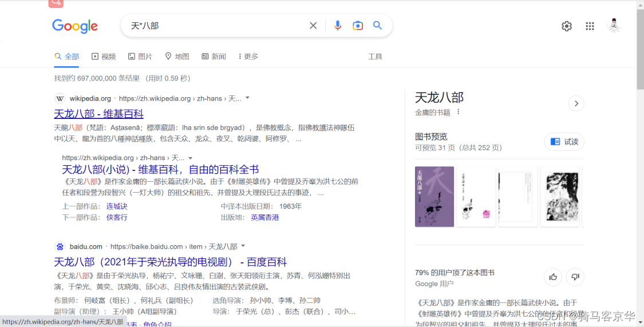Switch to the 视频 tab
This screenshot has width=644, height=327.
104,57
